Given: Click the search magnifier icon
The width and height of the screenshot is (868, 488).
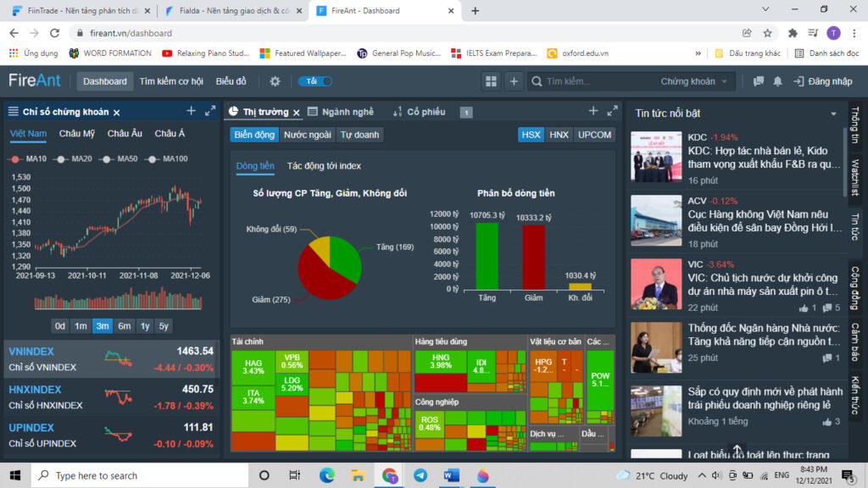Looking at the screenshot, I should [537, 81].
